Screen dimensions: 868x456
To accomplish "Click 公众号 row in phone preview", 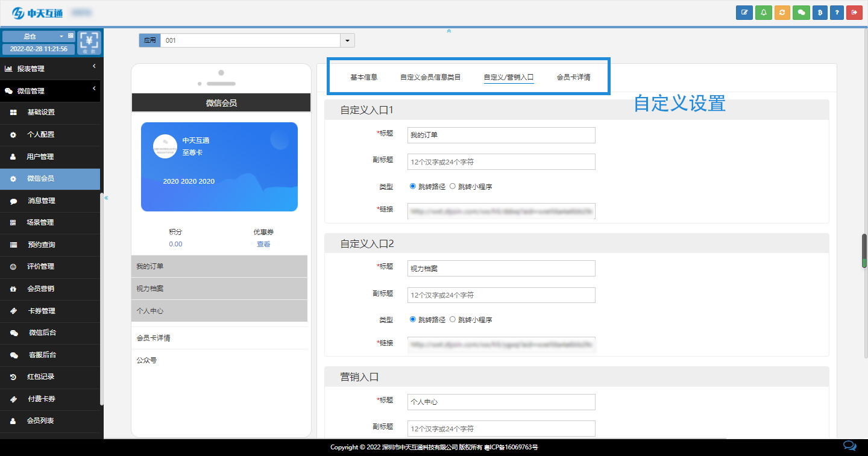I will pos(219,360).
